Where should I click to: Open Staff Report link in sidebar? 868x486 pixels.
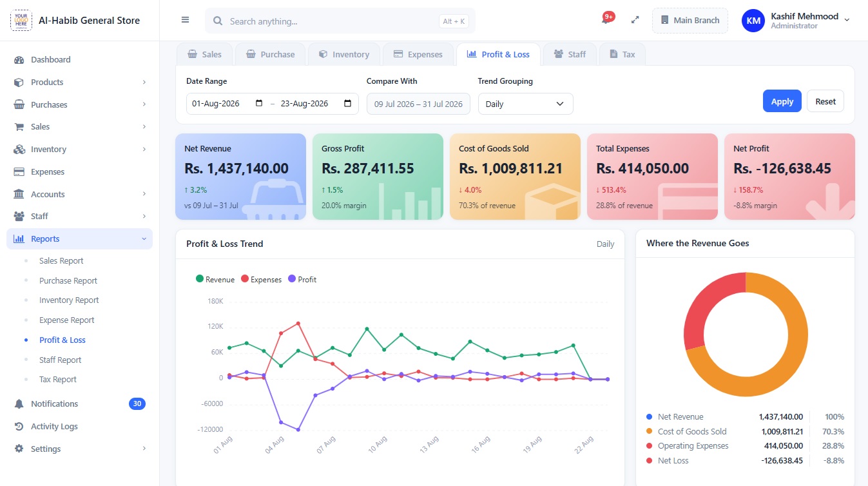(61, 360)
